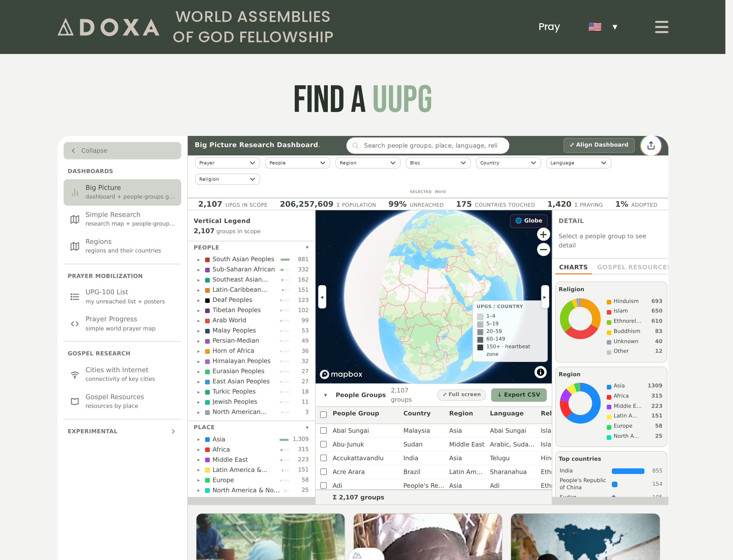The width and height of the screenshot is (733, 560).
Task: Collapse the People Groups table triangle
Action: 325,395
